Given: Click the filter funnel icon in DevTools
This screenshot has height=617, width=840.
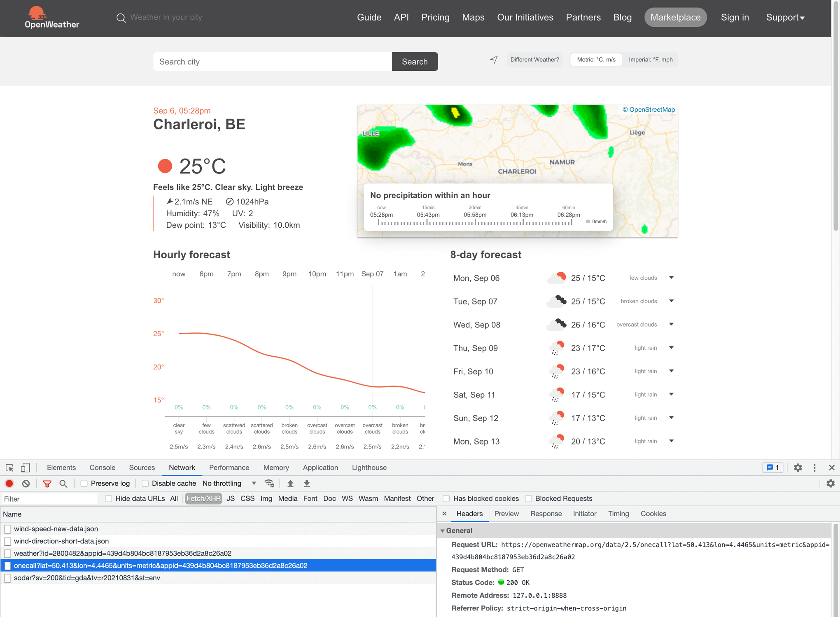Looking at the screenshot, I should point(46,483).
